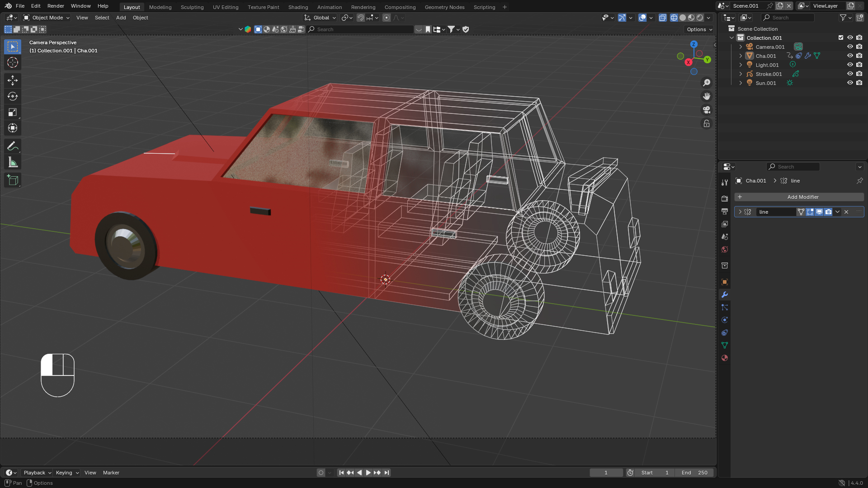This screenshot has width=868, height=488.
Task: Click the viewport pan hand icon
Action: pos(707,96)
